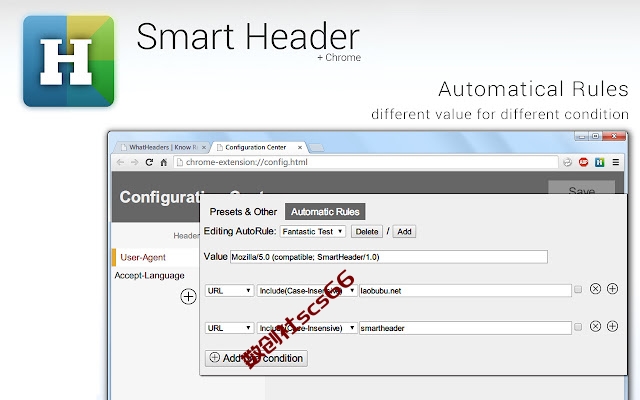Minimize the Chrome window
640x400 pixels.
click(582, 136)
